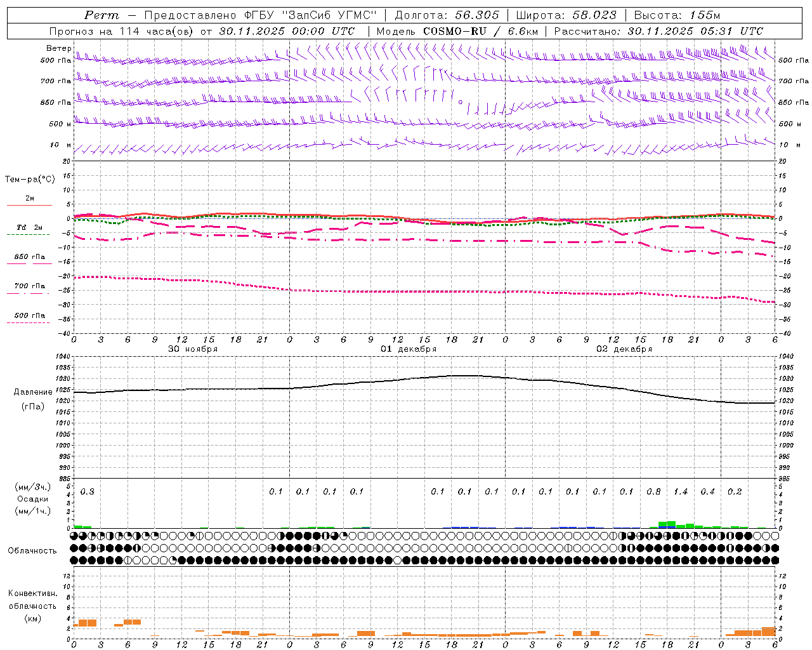Click the "(мм/3ч.)" precipitation unit label
Image resolution: width=812 pixels, height=650 pixels.
pyautogui.click(x=33, y=487)
